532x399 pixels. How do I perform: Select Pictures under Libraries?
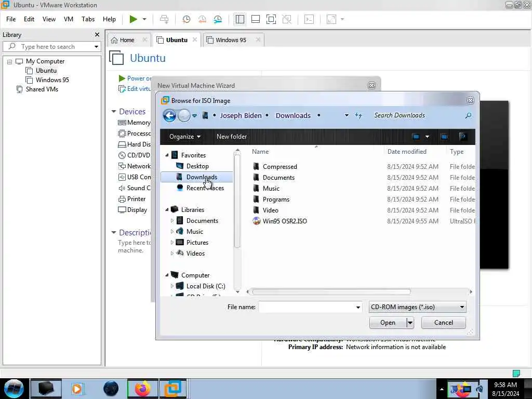coord(197,243)
